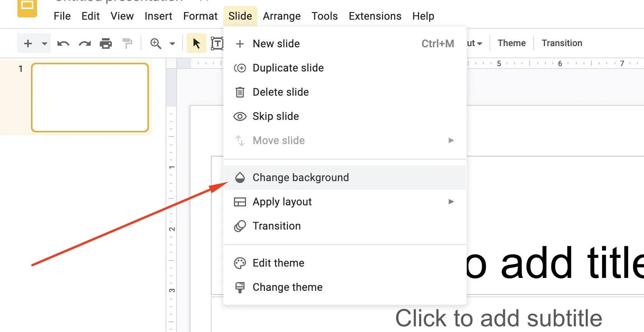Click the new slide plus button in toolbar

point(28,43)
